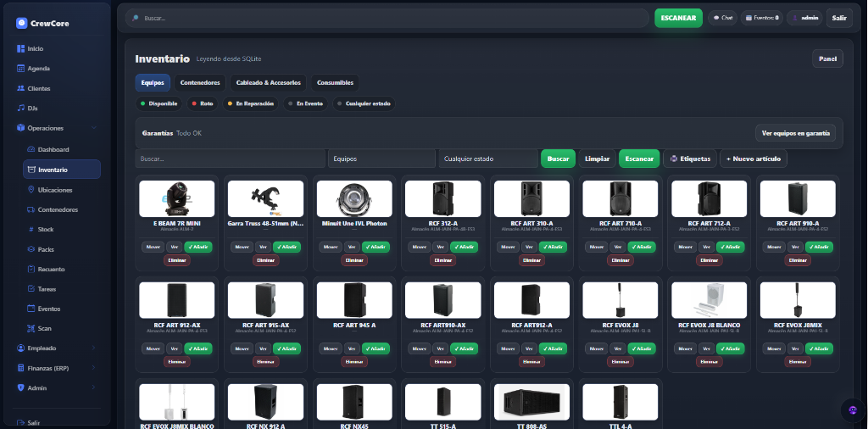Open the Agenda calendar icon

21,69
